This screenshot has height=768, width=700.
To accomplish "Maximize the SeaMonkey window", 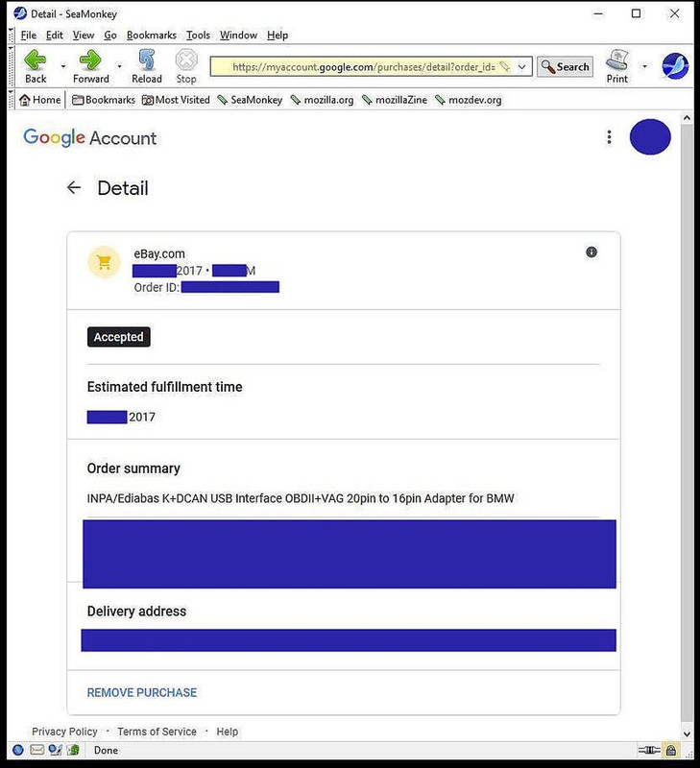I will [x=636, y=13].
